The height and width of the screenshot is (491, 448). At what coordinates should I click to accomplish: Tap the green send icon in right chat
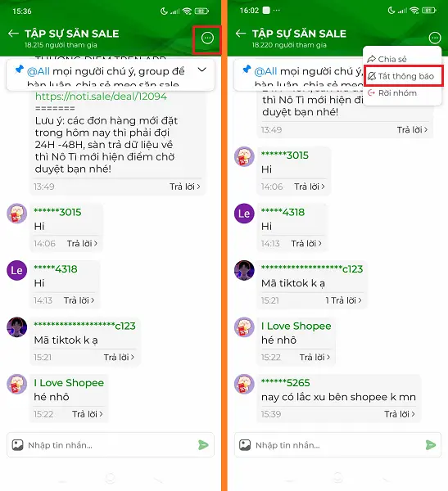click(431, 444)
